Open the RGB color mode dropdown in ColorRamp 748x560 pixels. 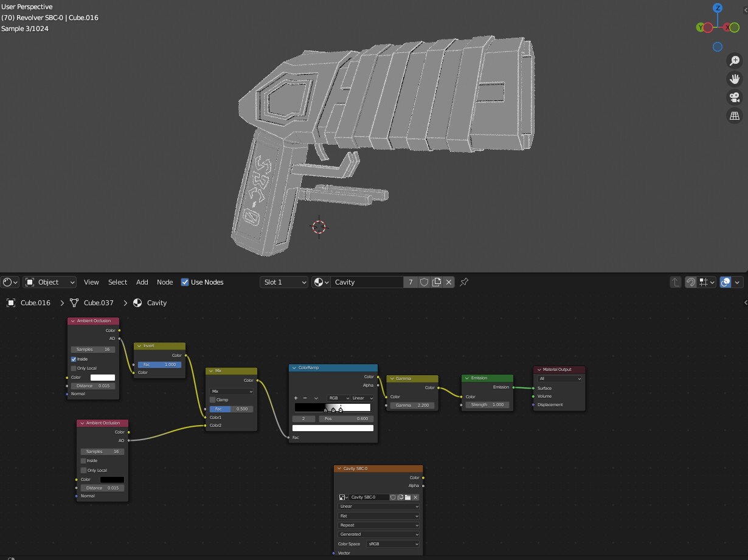tap(338, 398)
